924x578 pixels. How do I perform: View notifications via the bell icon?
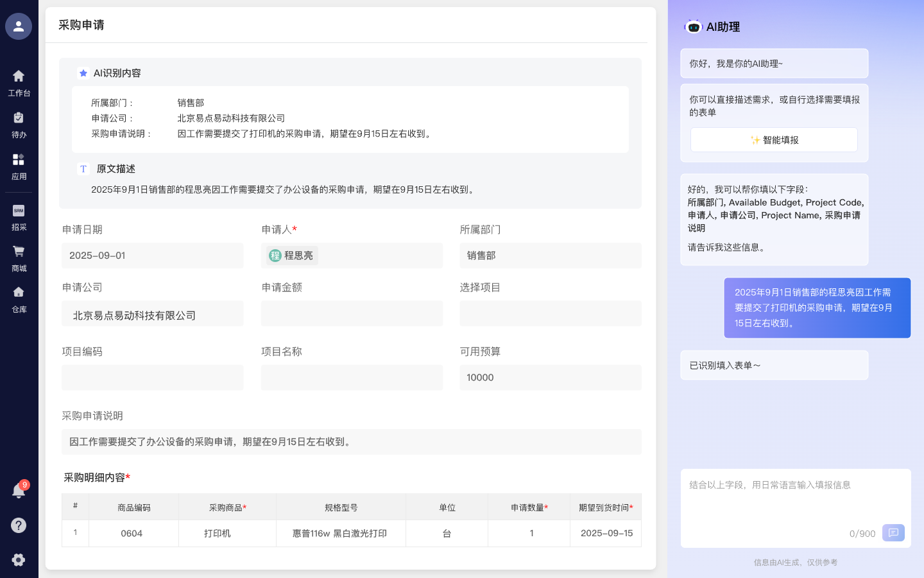point(18,491)
